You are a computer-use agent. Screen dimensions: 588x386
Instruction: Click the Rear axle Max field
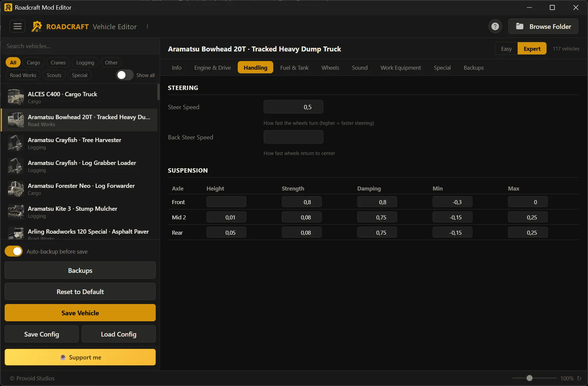click(528, 232)
